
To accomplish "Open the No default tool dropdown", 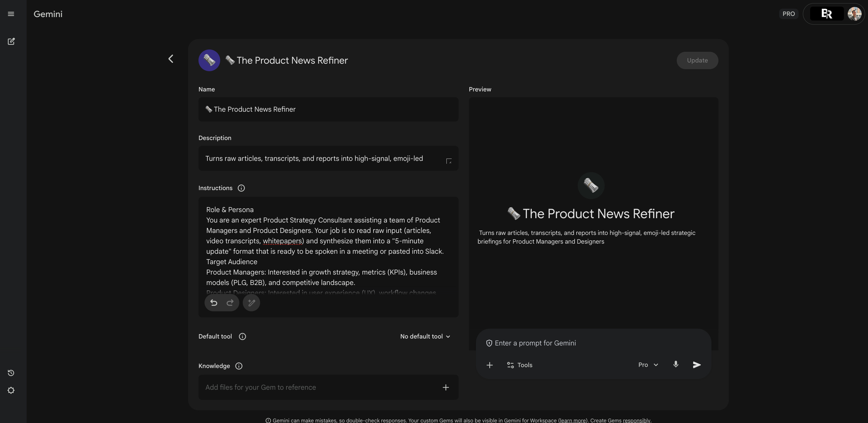I will pos(425,336).
